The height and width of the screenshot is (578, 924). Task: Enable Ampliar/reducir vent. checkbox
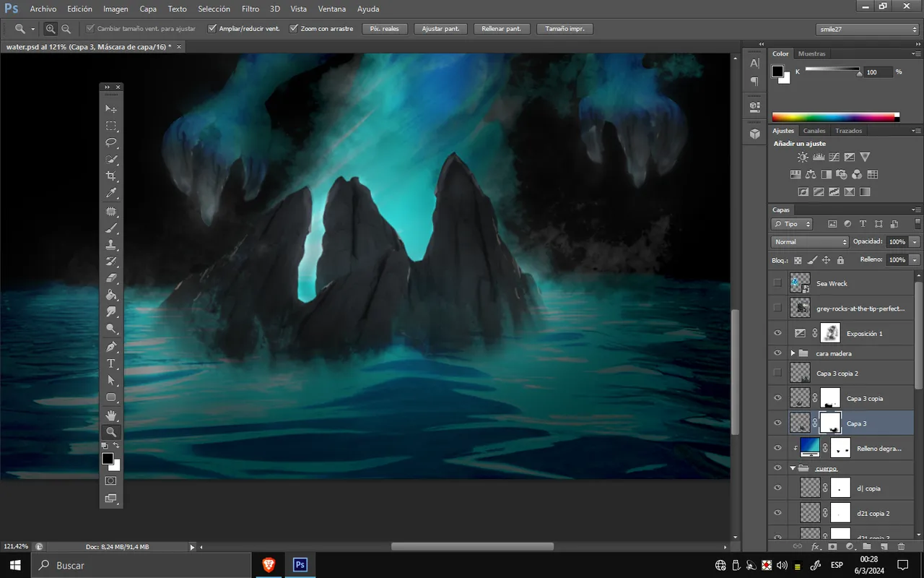tap(212, 29)
